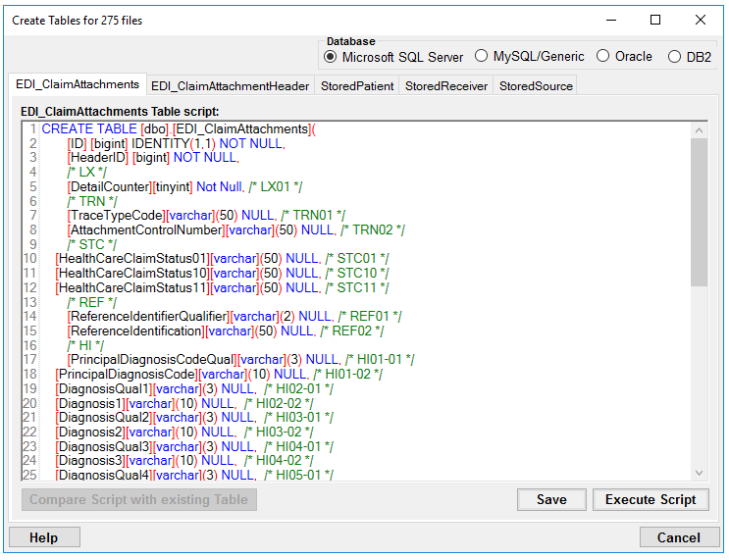Click the script scrollbar up arrow

699,130
